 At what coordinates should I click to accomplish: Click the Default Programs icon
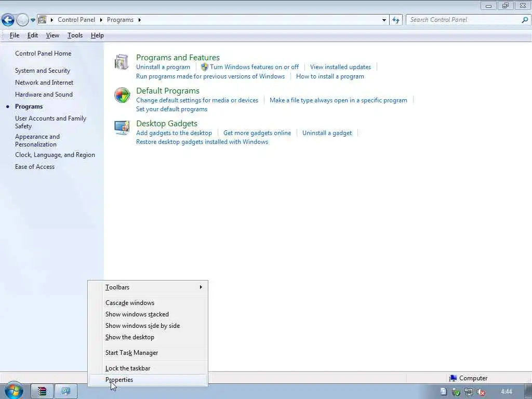[122, 95]
